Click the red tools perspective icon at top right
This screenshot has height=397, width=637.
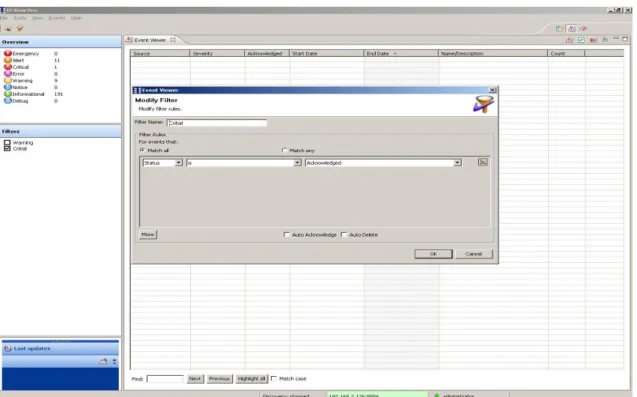click(x=584, y=29)
